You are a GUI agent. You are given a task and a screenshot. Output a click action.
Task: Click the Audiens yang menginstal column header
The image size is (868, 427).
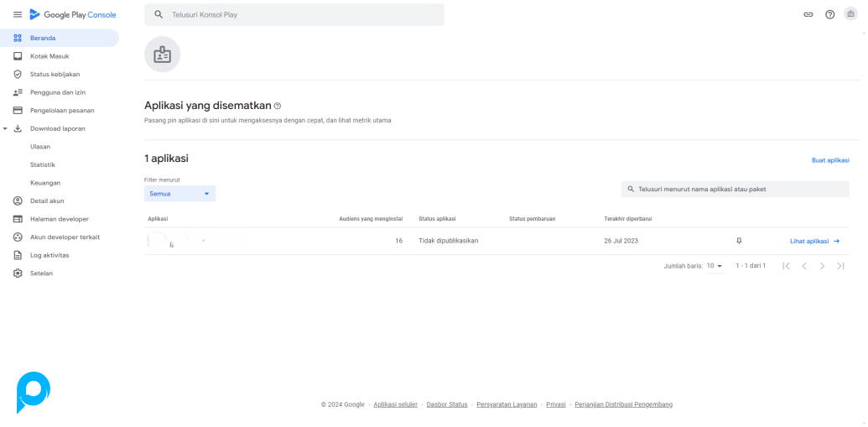point(371,219)
